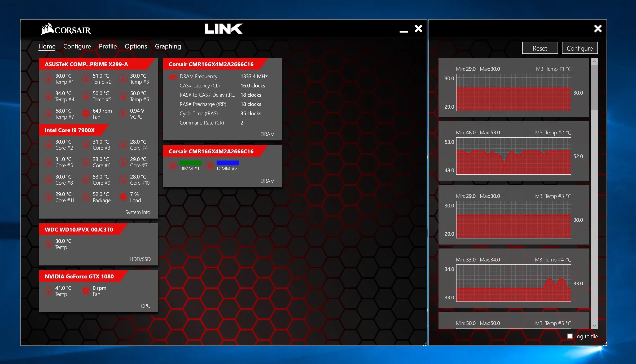Click the MB Temp #3 graph
This screenshot has height=364, width=636.
coord(514,220)
